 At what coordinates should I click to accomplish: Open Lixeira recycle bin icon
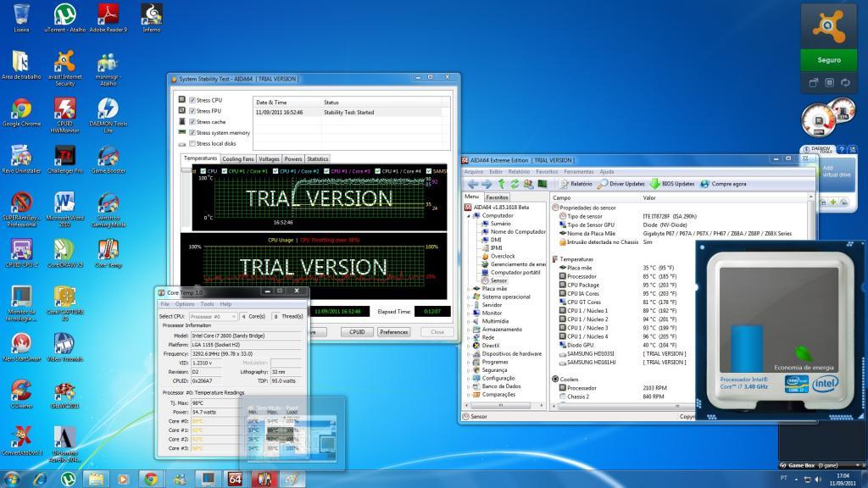tap(21, 19)
